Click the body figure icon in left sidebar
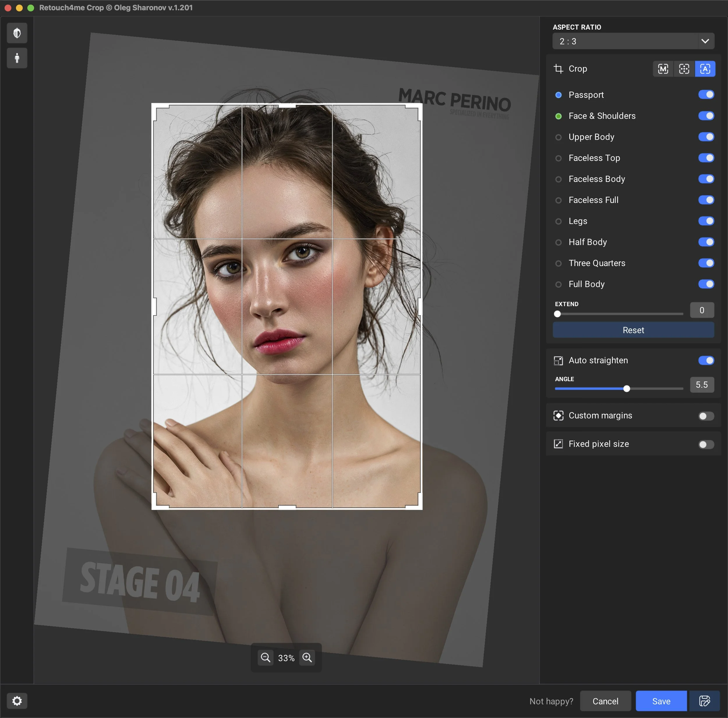 pyautogui.click(x=17, y=58)
